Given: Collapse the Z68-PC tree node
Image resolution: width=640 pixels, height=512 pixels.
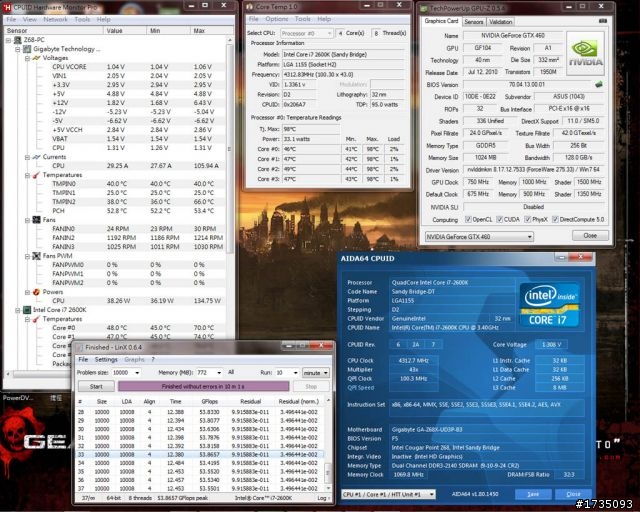Looking at the screenshot, I should (x=8, y=40).
